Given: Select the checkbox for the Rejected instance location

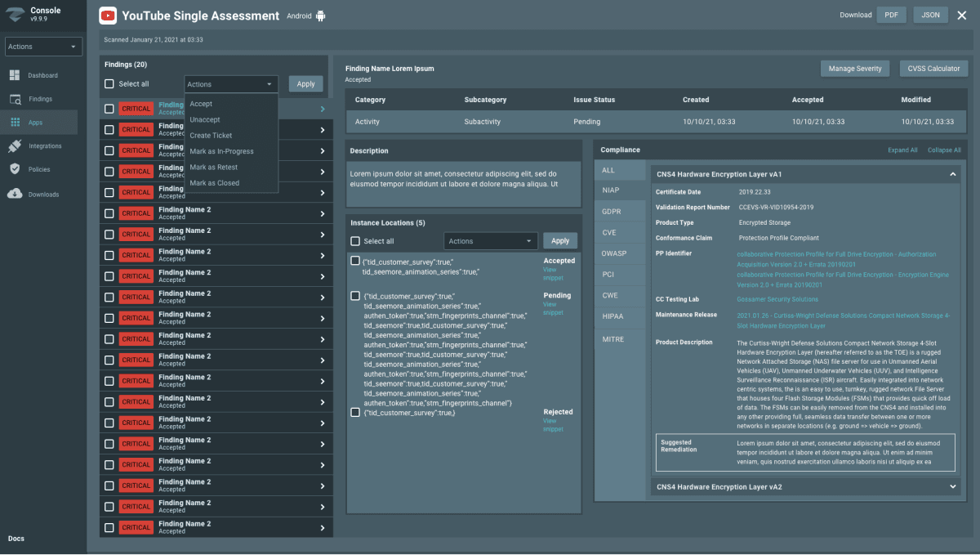Looking at the screenshot, I should coord(354,412).
